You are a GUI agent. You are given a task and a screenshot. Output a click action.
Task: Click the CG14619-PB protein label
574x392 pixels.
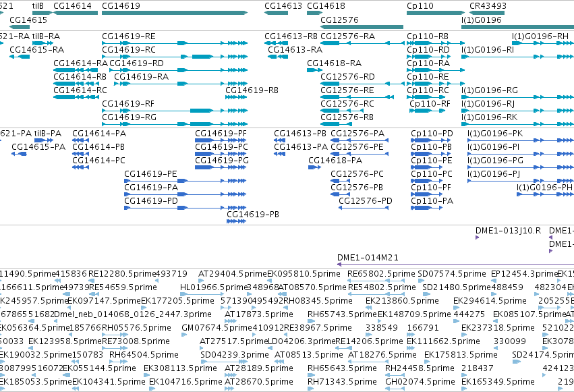(253, 215)
